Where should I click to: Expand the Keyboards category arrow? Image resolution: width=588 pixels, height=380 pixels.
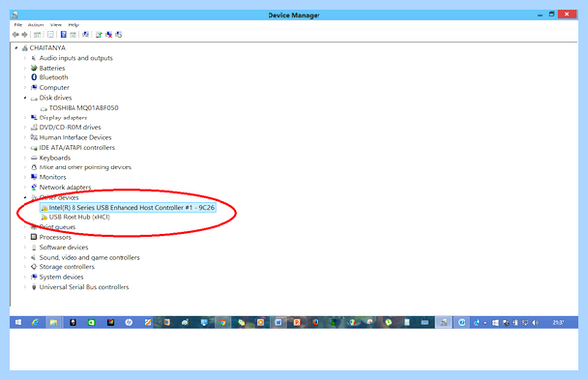[x=25, y=158]
